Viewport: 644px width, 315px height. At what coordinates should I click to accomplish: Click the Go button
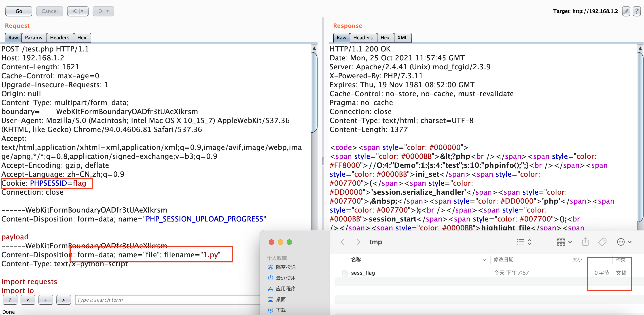click(x=19, y=11)
